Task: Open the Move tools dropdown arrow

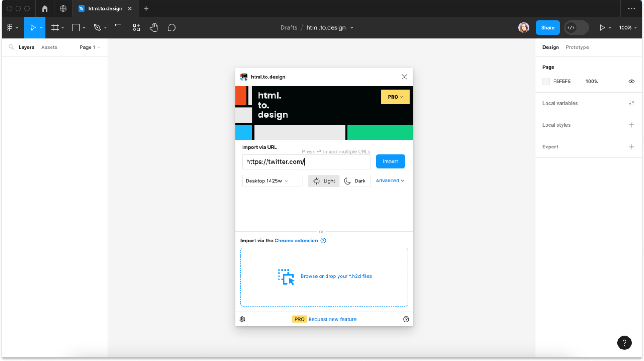Action: (41, 27)
